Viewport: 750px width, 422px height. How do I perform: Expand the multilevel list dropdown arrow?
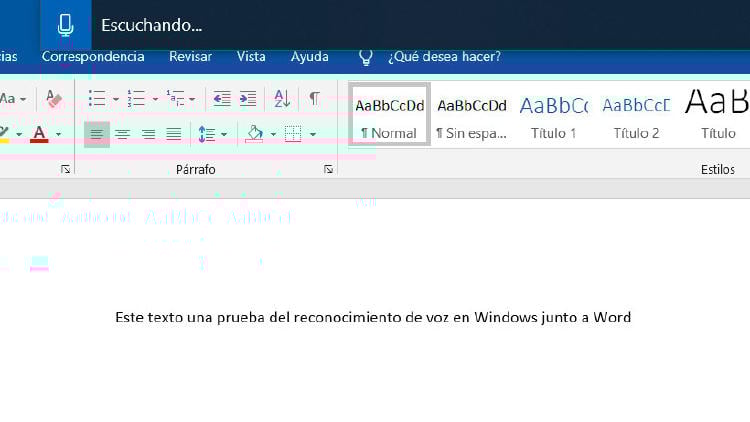tap(193, 99)
